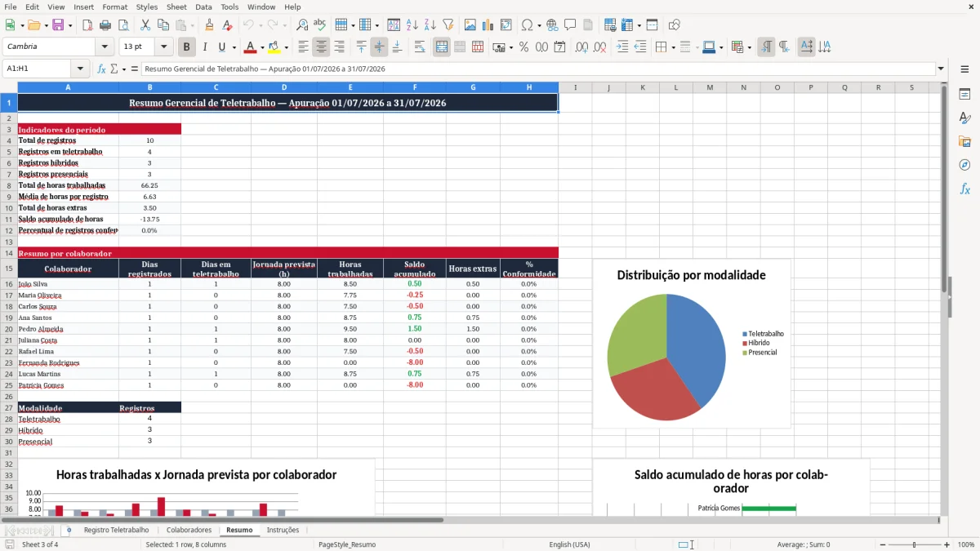Toggle AutoFilter funnel icon
Image resolution: width=980 pixels, height=551 pixels.
(x=448, y=25)
